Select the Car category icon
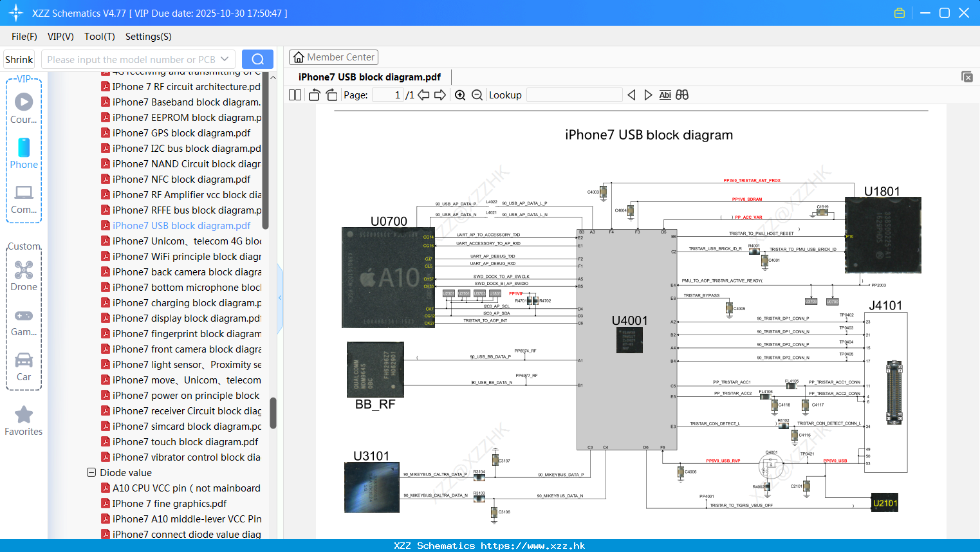Image resolution: width=980 pixels, height=552 pixels. [24, 367]
